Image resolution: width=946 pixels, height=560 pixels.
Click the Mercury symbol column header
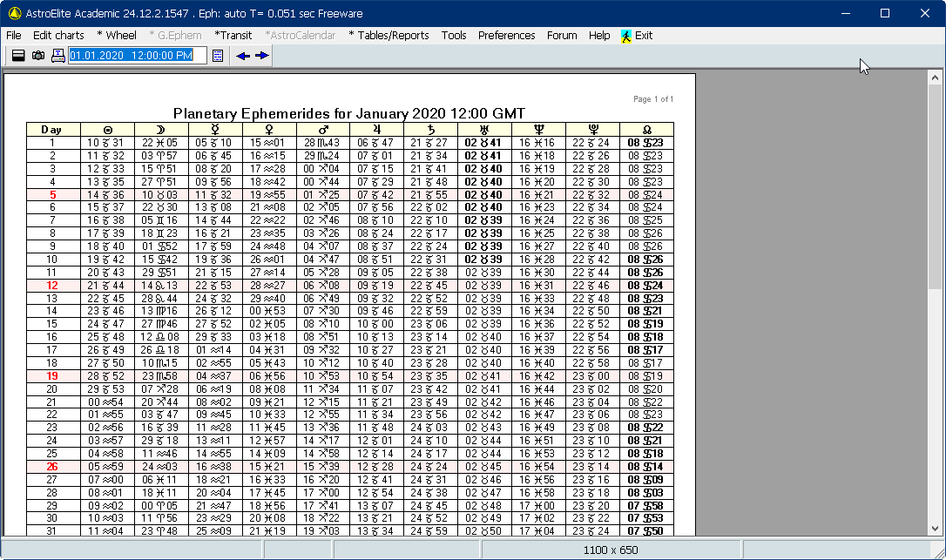tap(215, 130)
